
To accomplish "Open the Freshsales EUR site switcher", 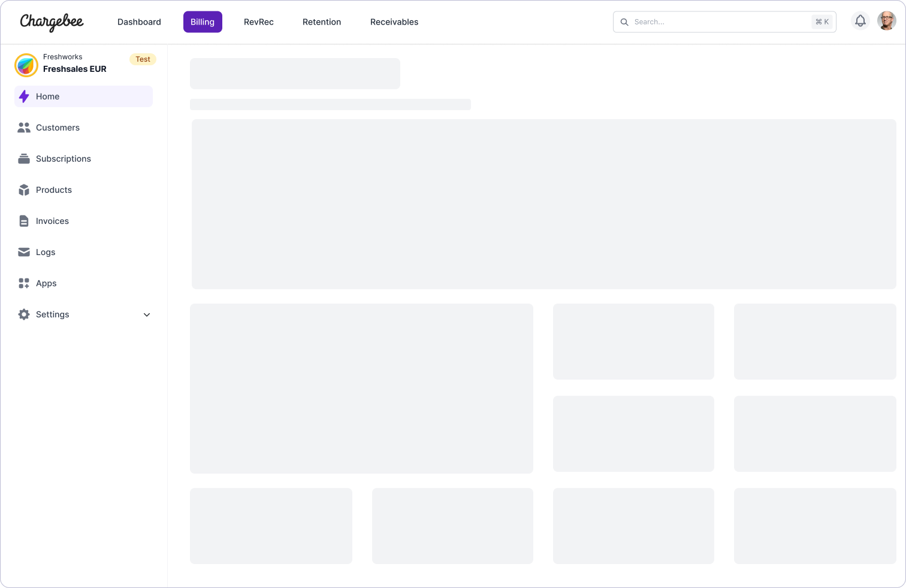I will (x=74, y=64).
